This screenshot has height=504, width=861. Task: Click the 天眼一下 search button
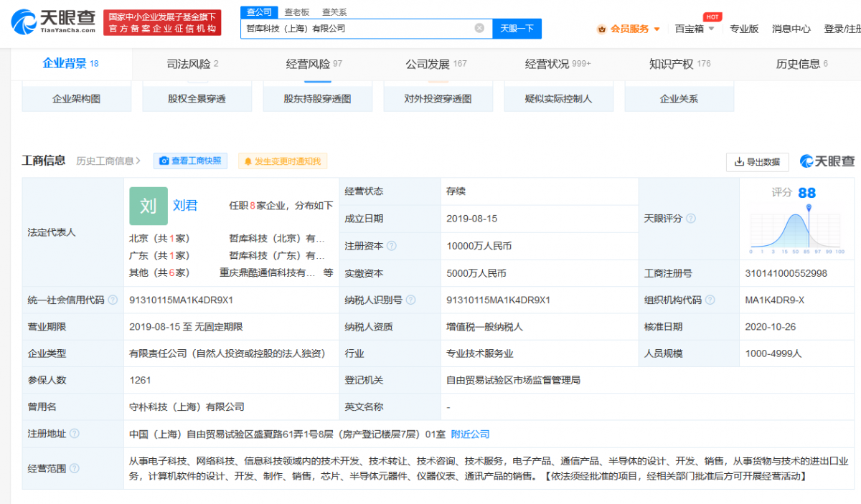click(517, 29)
